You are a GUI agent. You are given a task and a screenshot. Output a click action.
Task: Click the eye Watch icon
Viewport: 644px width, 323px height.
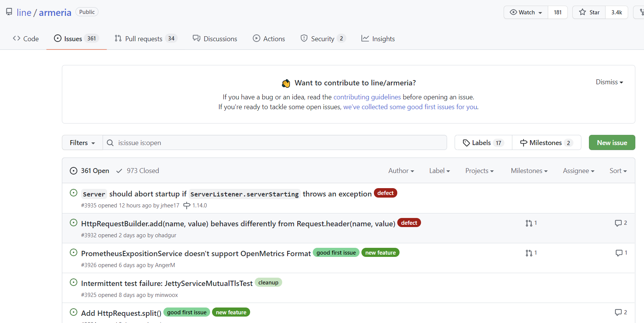click(x=513, y=12)
